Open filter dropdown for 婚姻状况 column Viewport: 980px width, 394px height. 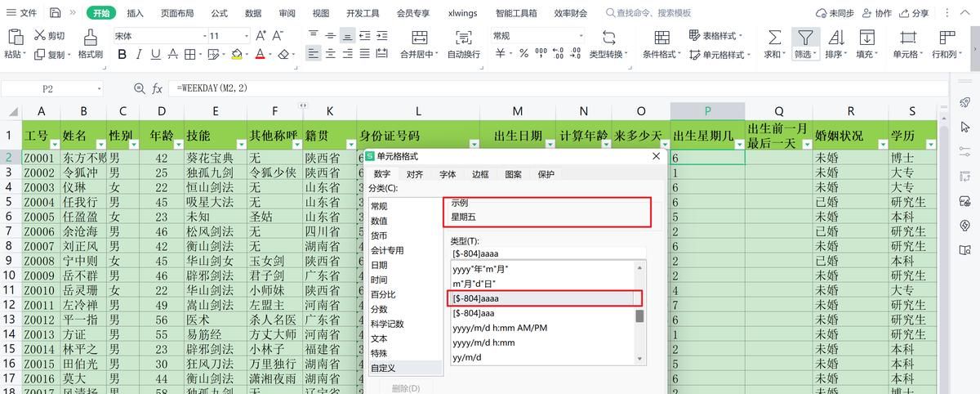tap(882, 145)
